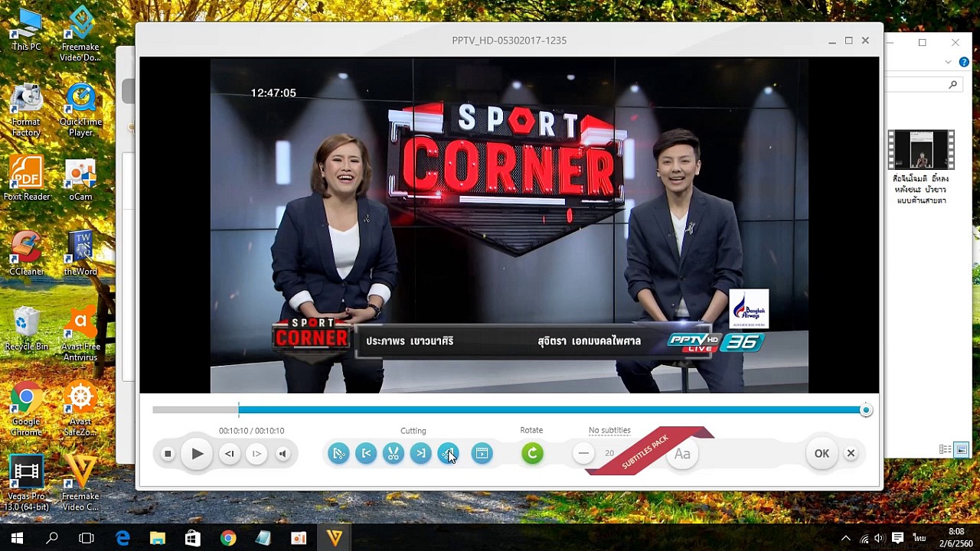This screenshot has height=551, width=980.
Task: Rotate the video with green button
Action: (532, 454)
